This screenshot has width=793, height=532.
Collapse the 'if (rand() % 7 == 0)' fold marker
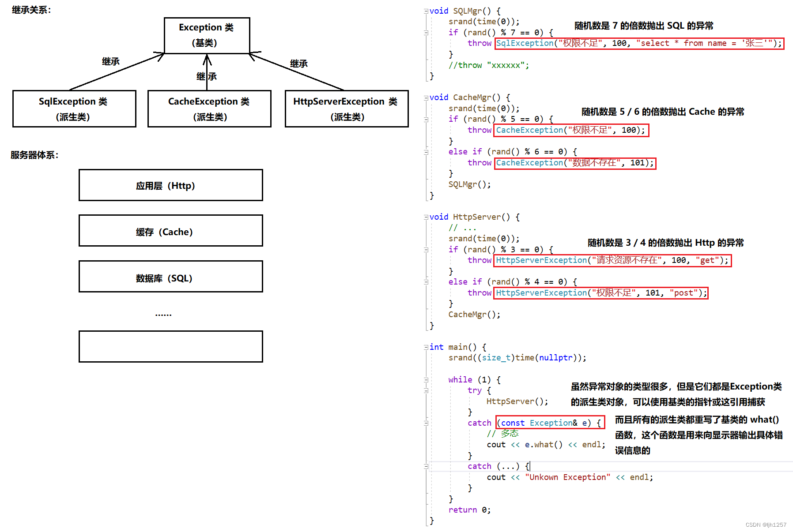click(426, 33)
